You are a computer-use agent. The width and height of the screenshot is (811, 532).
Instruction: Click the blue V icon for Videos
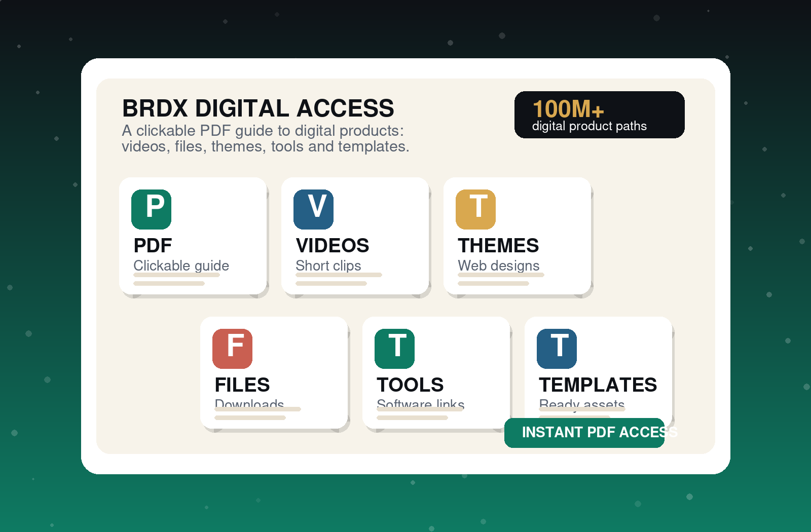pyautogui.click(x=313, y=209)
